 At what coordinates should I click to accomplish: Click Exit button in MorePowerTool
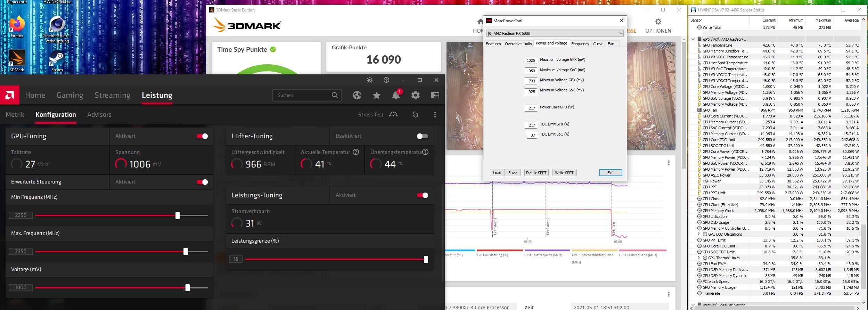click(x=611, y=173)
